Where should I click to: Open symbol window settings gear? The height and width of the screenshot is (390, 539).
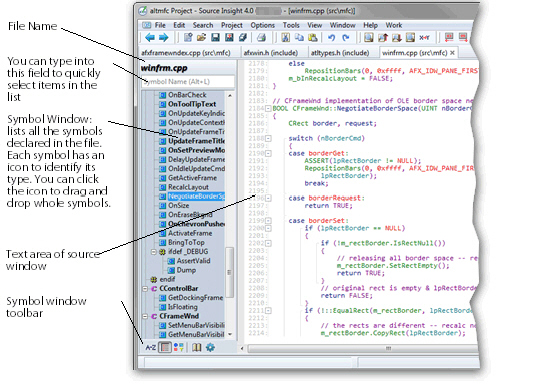(x=210, y=347)
